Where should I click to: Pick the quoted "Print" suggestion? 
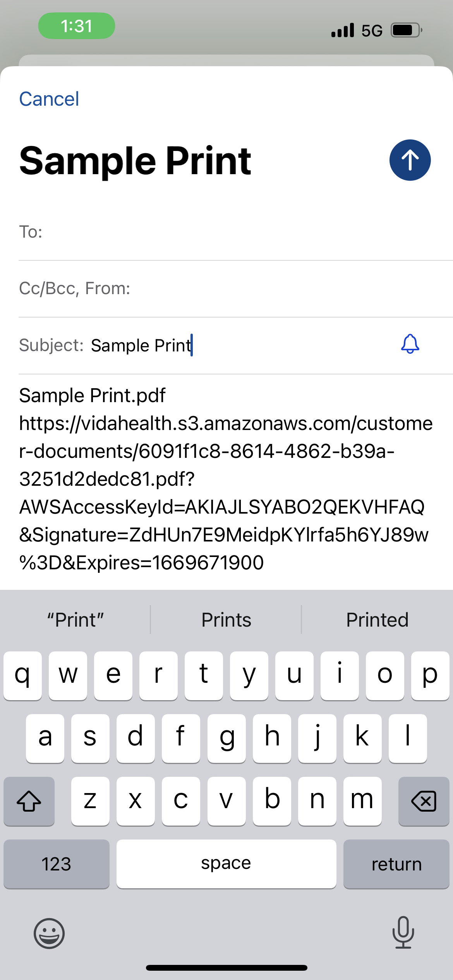click(75, 620)
